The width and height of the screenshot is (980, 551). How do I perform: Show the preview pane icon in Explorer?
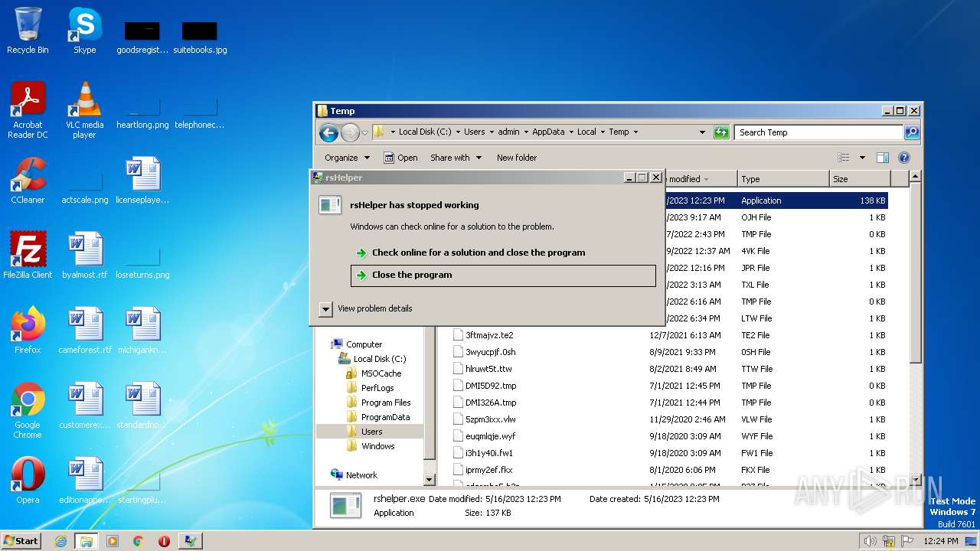(883, 158)
